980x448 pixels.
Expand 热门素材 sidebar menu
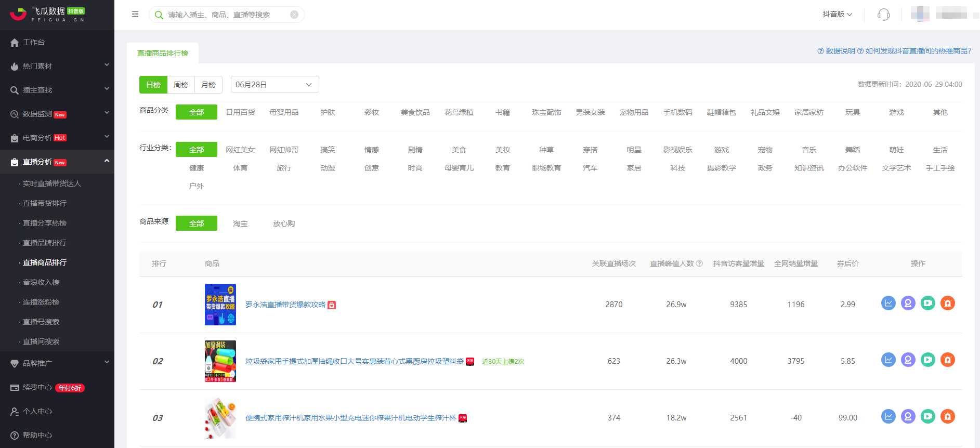click(57, 66)
